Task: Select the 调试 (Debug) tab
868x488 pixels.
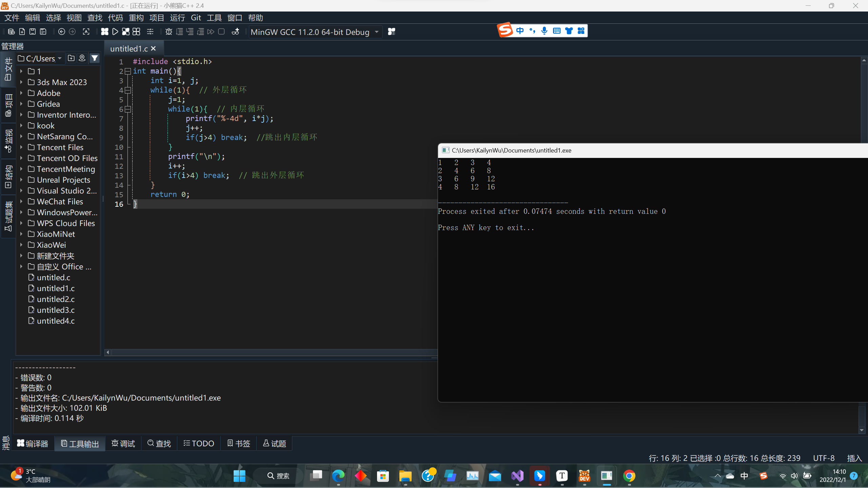Action: [x=123, y=443]
